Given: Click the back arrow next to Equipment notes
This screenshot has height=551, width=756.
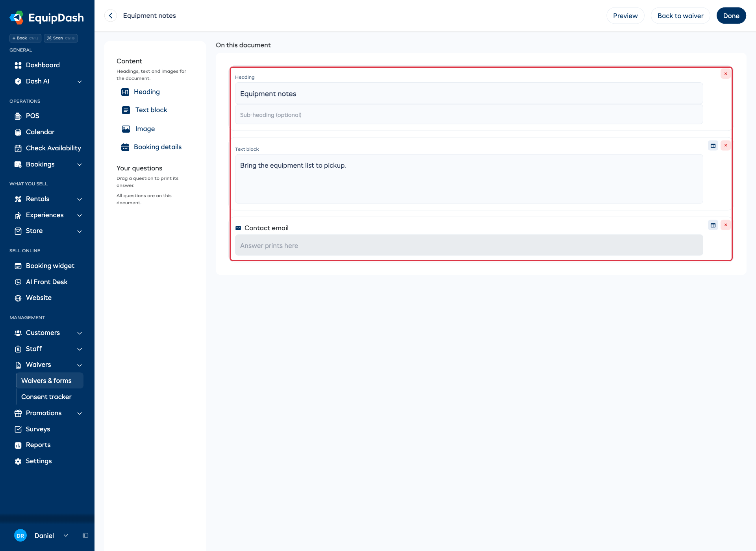Looking at the screenshot, I should (x=111, y=16).
